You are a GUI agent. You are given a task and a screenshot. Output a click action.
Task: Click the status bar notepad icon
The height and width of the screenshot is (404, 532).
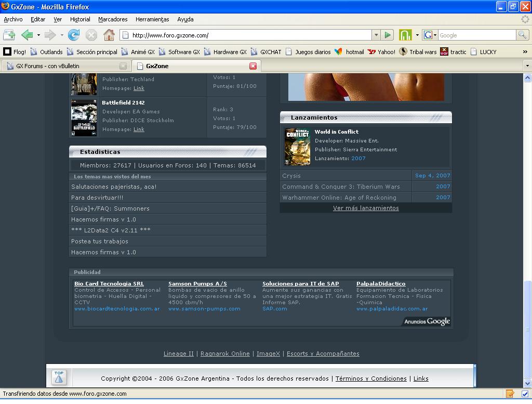(510, 394)
